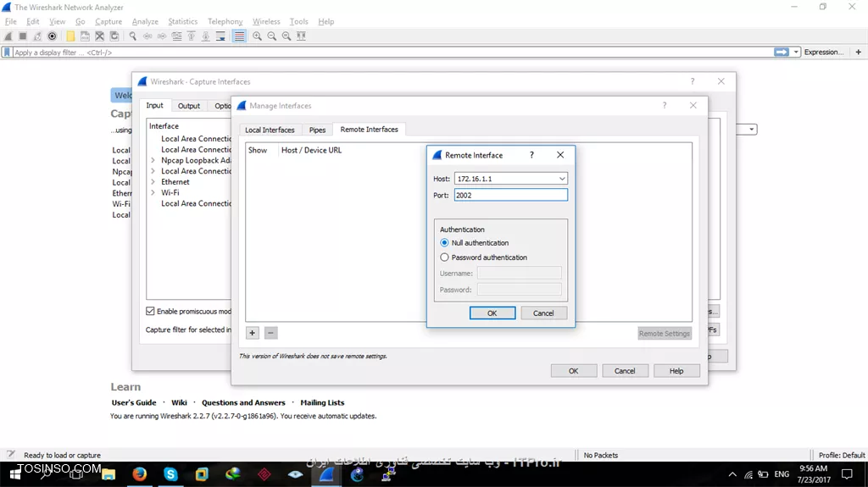Click the go to last packet icon

(205, 36)
